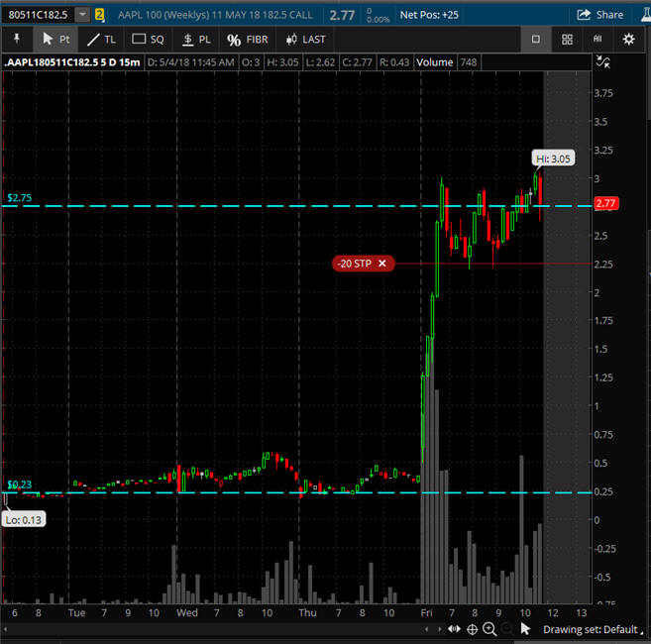Open the Drawing set: Default dropdown

pos(593,629)
